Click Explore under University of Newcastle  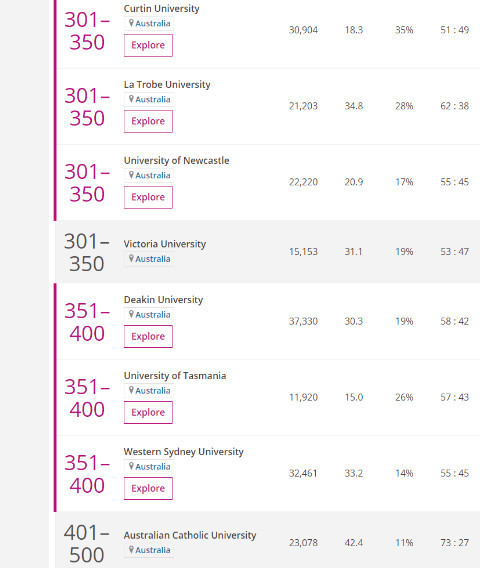click(148, 197)
